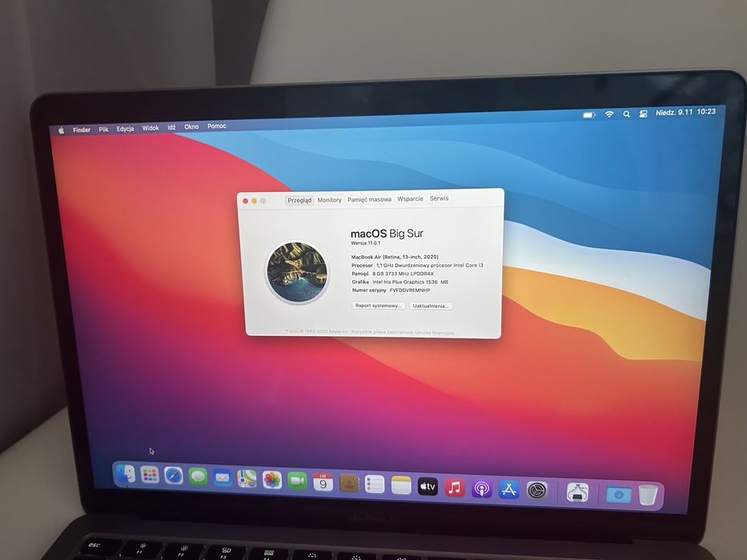This screenshot has height=560, width=747.
Task: Open Music app in the Dock
Action: (455, 488)
